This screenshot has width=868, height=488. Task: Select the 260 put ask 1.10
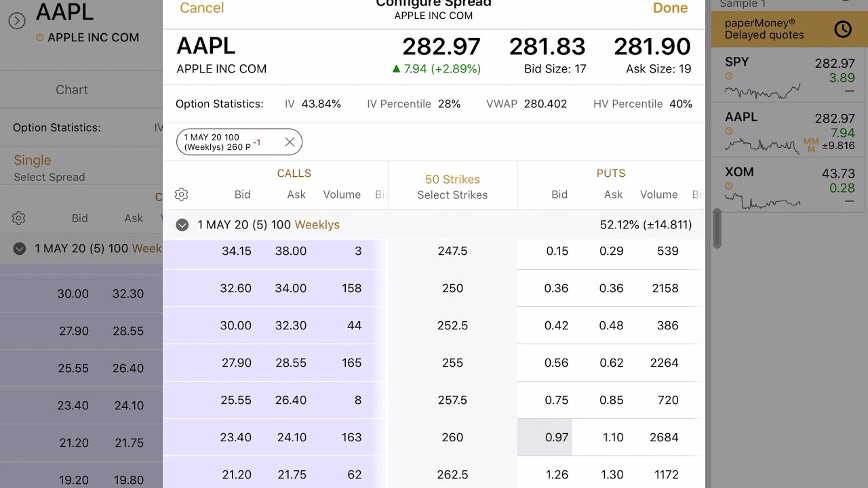click(x=613, y=437)
